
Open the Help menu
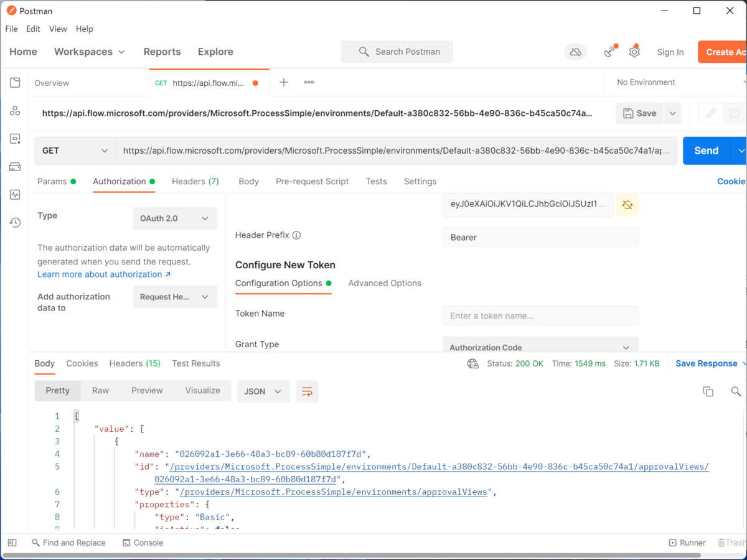coord(85,29)
